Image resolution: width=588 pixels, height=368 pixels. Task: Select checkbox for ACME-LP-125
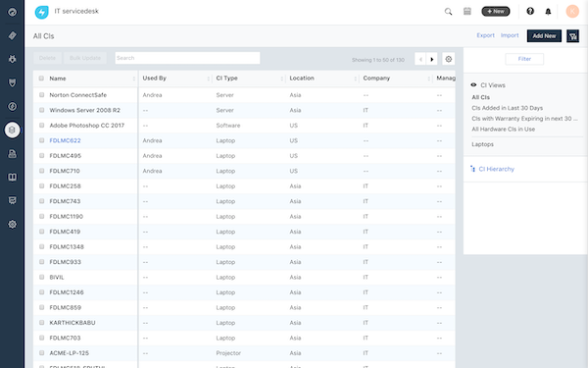[41, 352]
